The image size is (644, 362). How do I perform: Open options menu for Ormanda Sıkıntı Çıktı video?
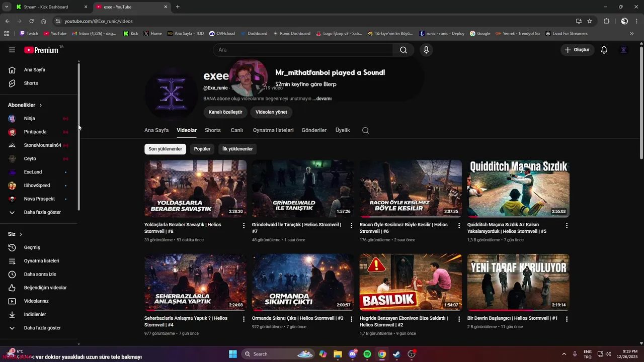pos(352,319)
